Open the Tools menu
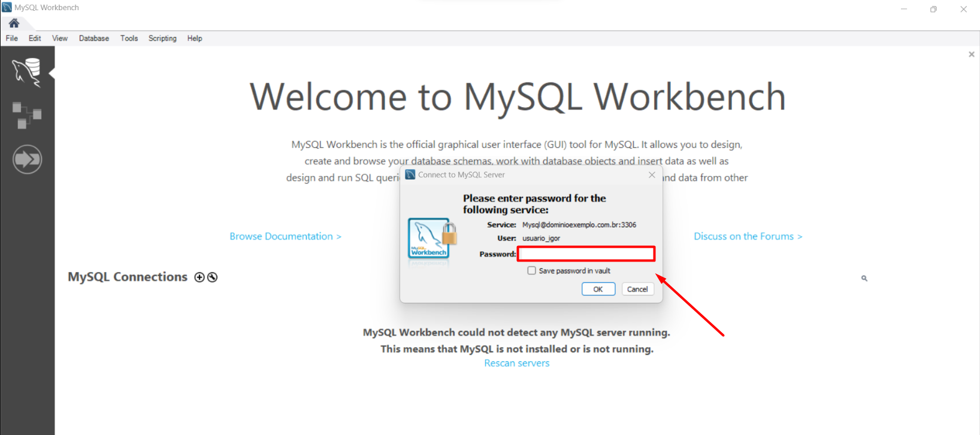 129,38
